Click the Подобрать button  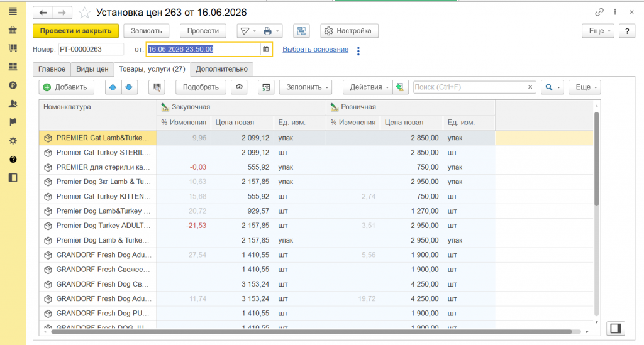(x=201, y=87)
